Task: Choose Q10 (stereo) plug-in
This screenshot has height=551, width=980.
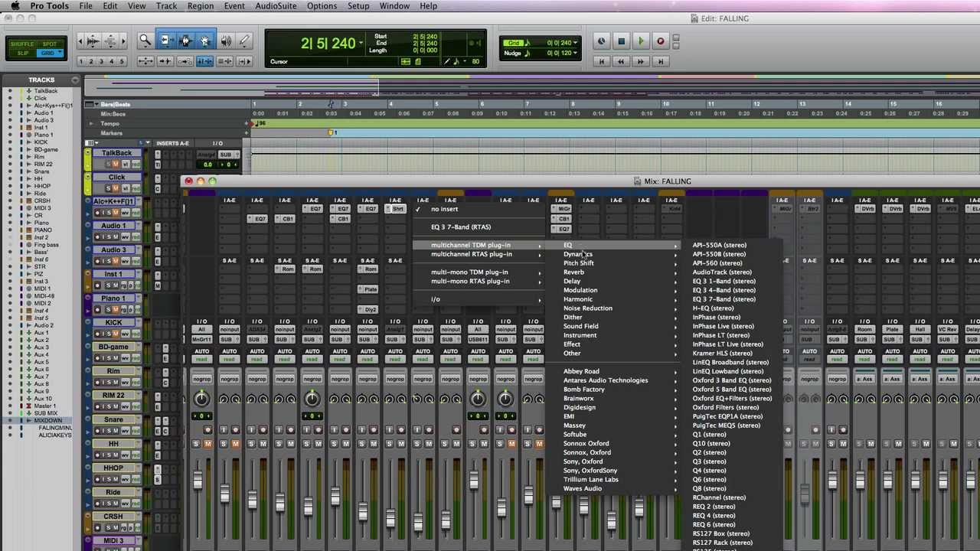Action: pyautogui.click(x=711, y=443)
